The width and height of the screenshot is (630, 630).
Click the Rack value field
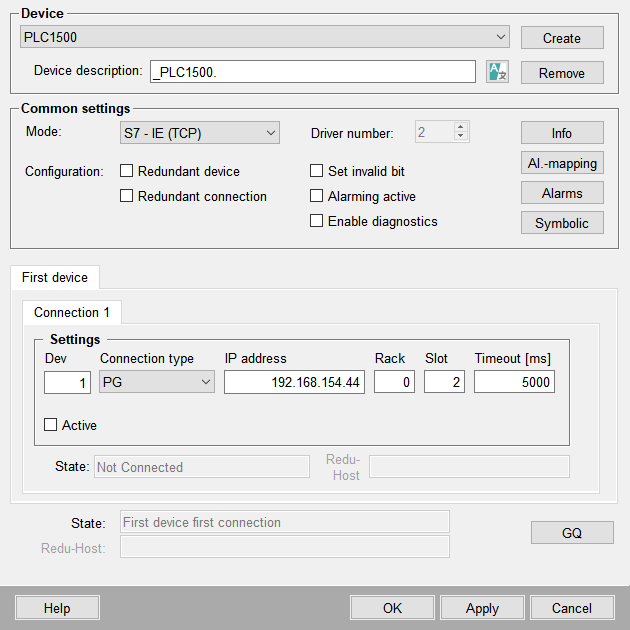tap(394, 382)
